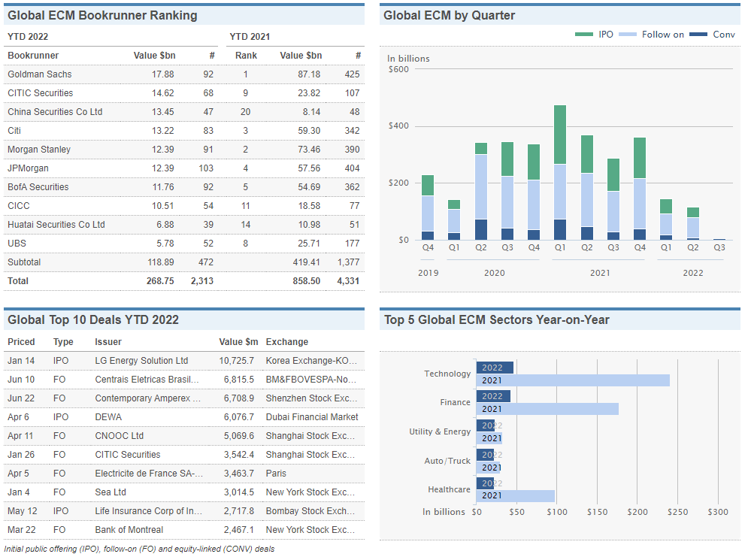Click CICC bookrunner name
Image resolution: width=748 pixels, height=560 pixels.
(19, 206)
